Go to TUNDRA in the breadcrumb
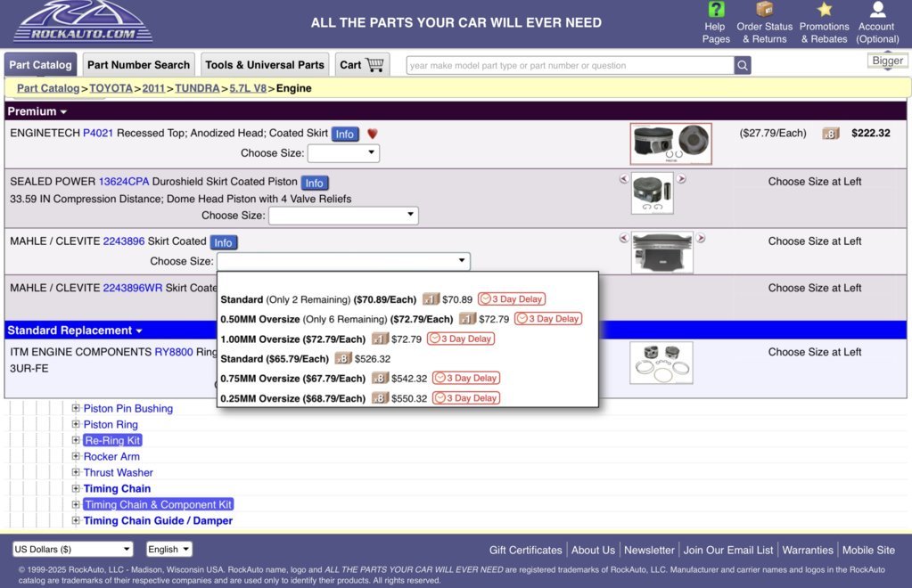 tap(197, 88)
